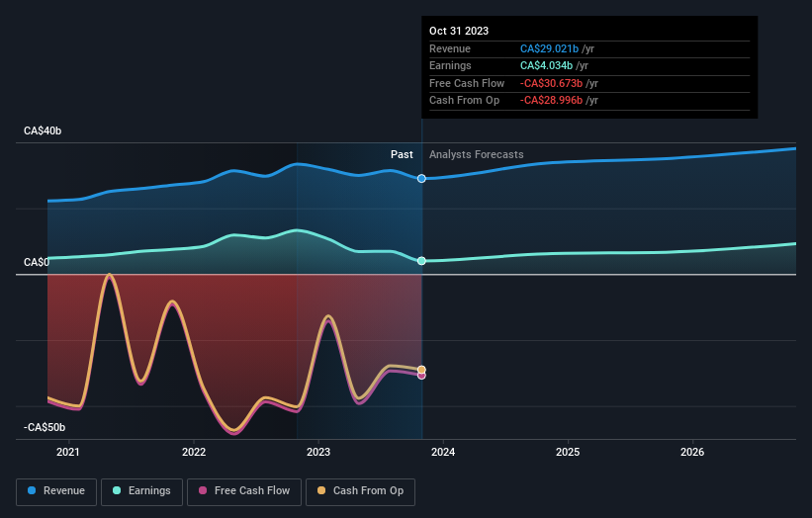Select the teal Earnings data point marker
Screen dimensions: 812x518
point(421,261)
